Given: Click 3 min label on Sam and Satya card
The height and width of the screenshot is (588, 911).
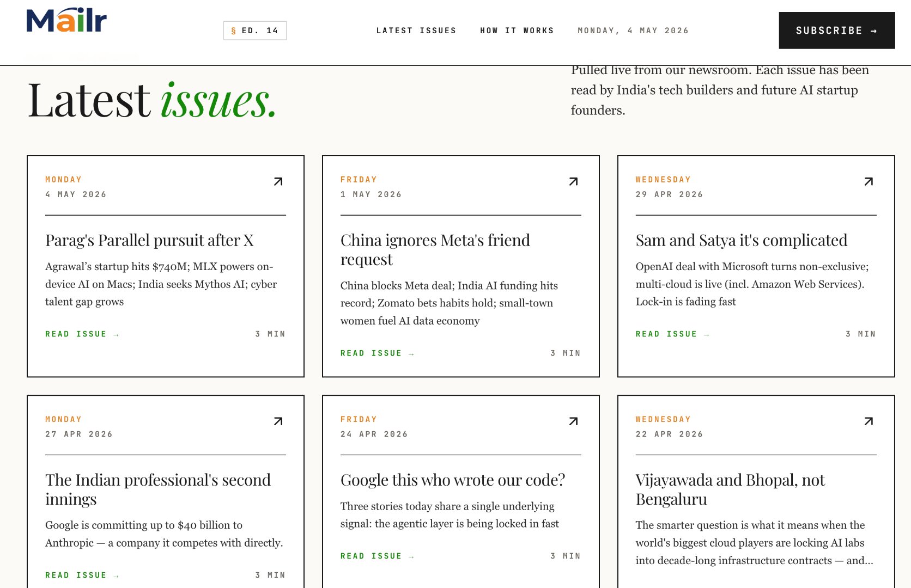Looking at the screenshot, I should point(861,334).
